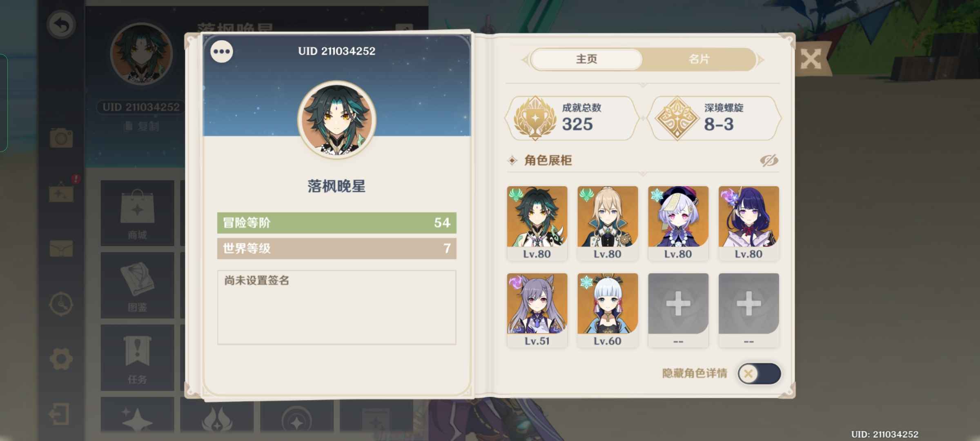The height and width of the screenshot is (441, 980).
Task: Open the settings gear icon
Action: (x=61, y=359)
